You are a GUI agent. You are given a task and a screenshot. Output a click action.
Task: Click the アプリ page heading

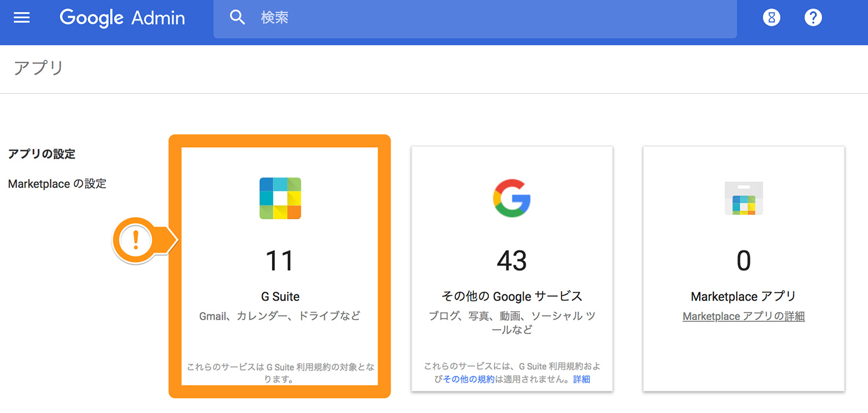(38, 68)
